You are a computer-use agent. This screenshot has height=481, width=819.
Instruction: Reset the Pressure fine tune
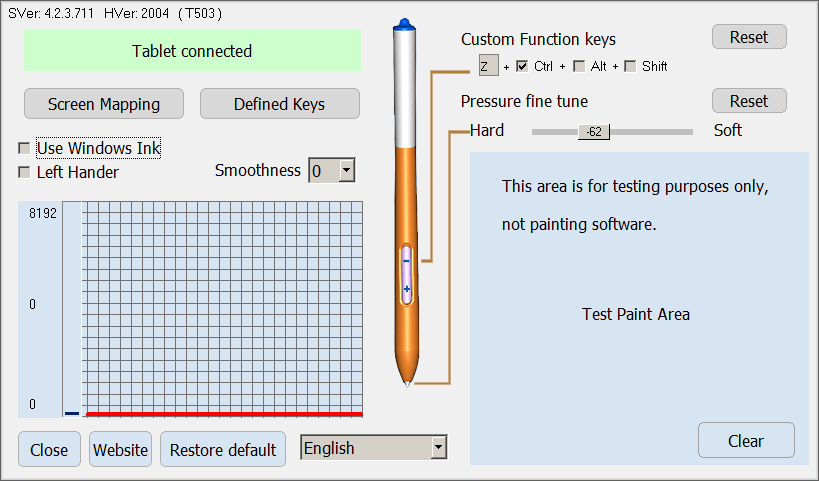coord(749,101)
